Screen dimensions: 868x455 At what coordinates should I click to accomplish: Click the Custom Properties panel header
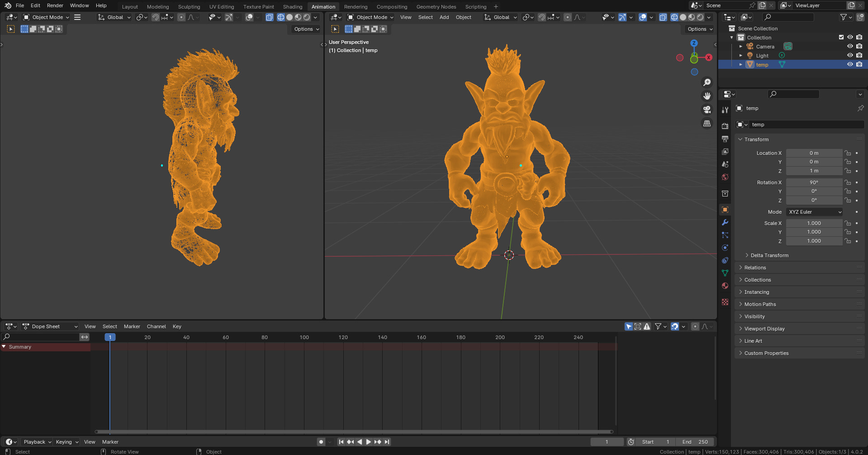tap(800, 353)
